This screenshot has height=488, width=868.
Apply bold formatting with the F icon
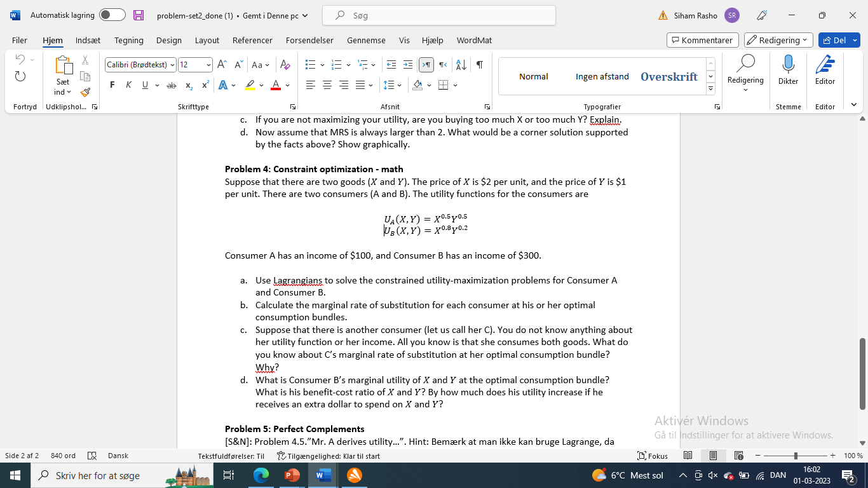[x=112, y=85]
